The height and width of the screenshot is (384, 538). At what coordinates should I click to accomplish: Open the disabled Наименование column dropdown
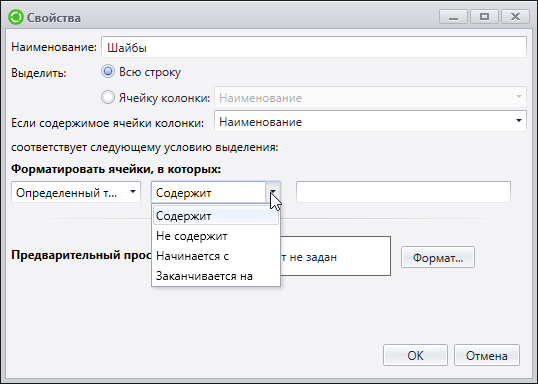pos(370,98)
